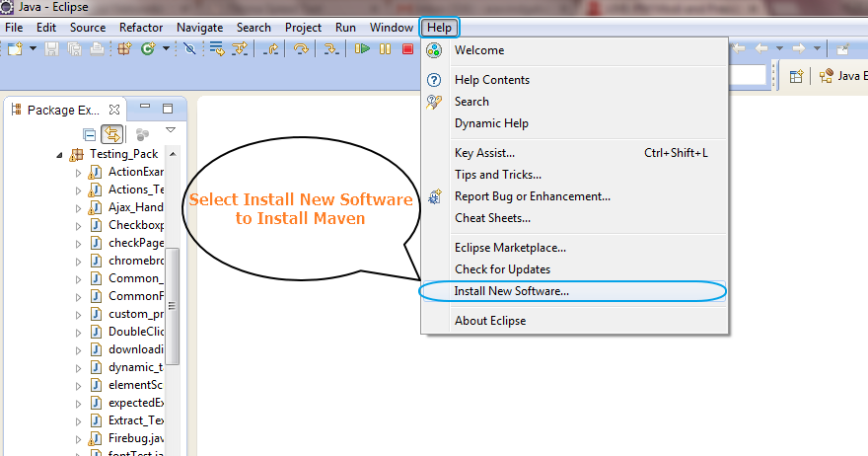Image resolution: width=868 pixels, height=456 pixels.
Task: Click the Back navigation arrow in toolbar
Action: pyautogui.click(x=761, y=48)
